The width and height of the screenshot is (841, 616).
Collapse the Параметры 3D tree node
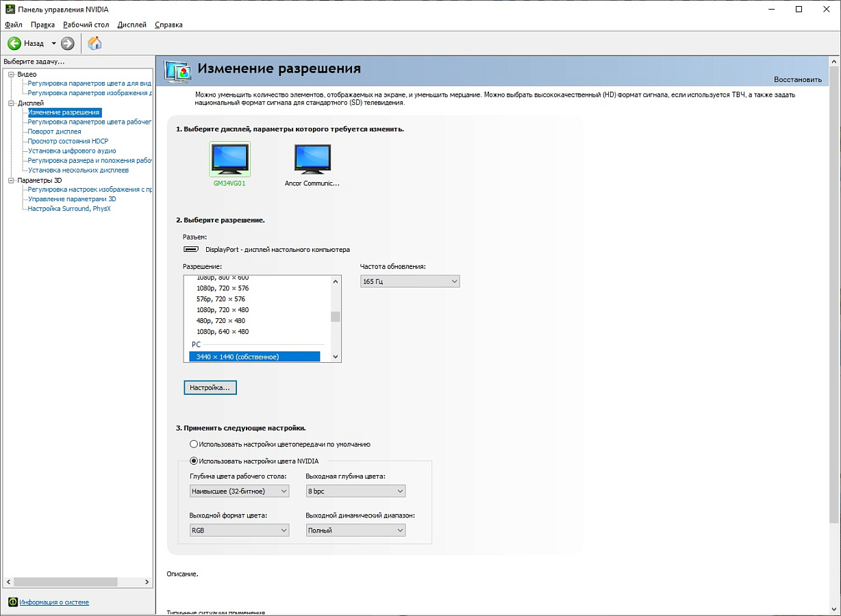11,180
